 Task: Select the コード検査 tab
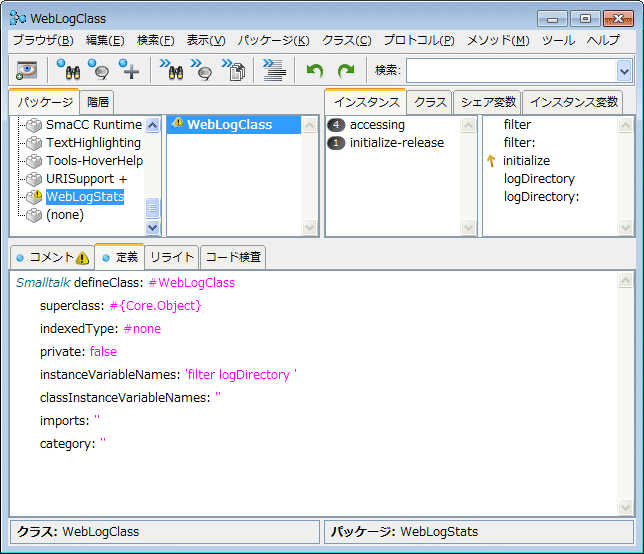pyautogui.click(x=233, y=257)
